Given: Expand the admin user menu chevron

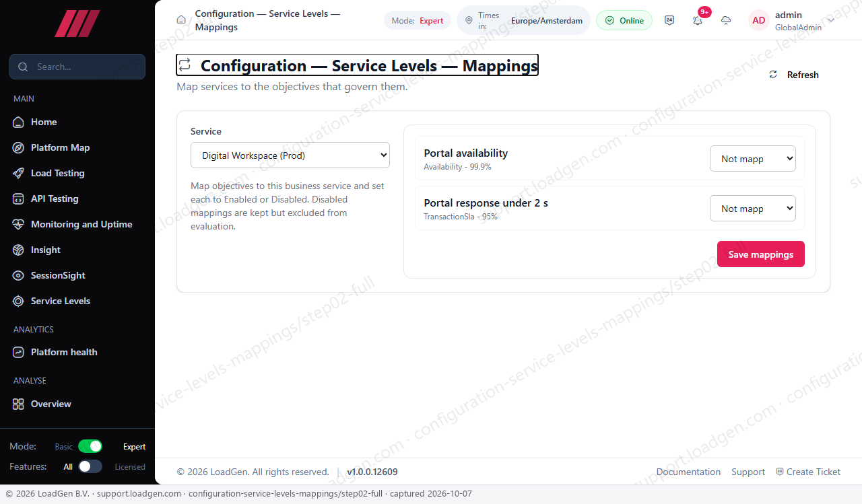Looking at the screenshot, I should click(831, 20).
